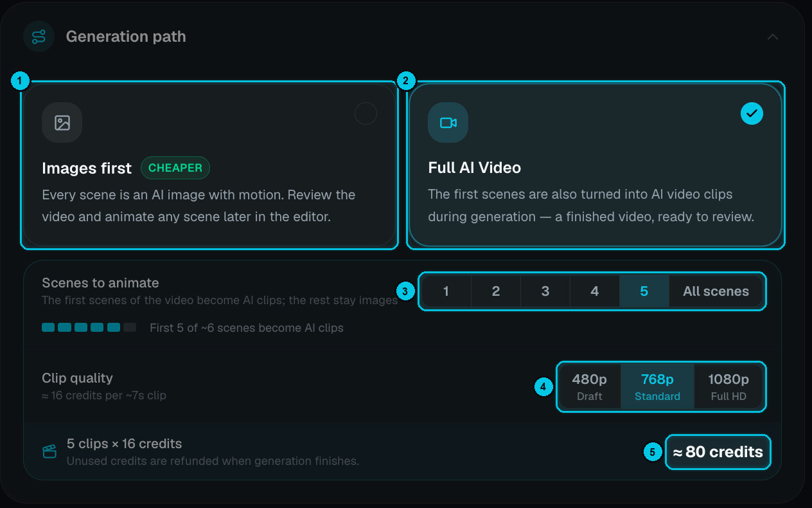
Task: Select 1080p Full HD clip quality
Action: 728,386
